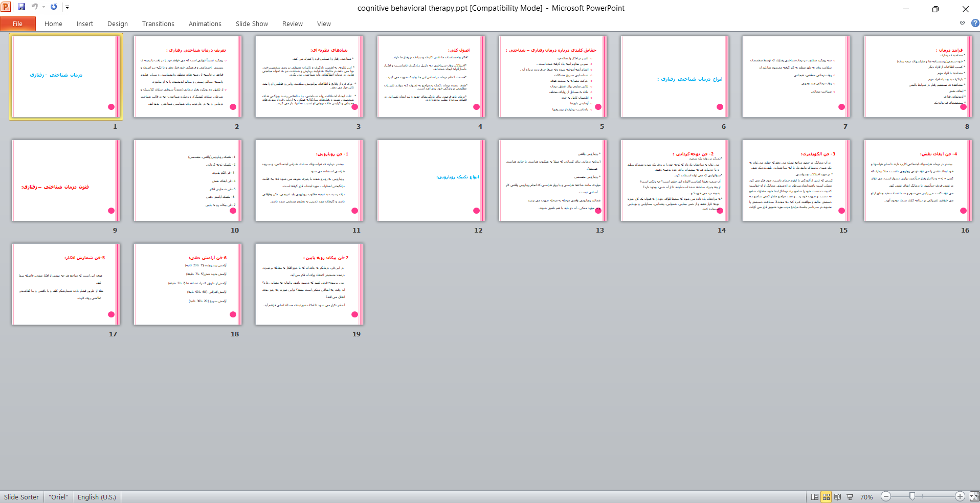Viewport: 980px width, 503px height.
Task: Open the Animations tab
Action: 205,24
